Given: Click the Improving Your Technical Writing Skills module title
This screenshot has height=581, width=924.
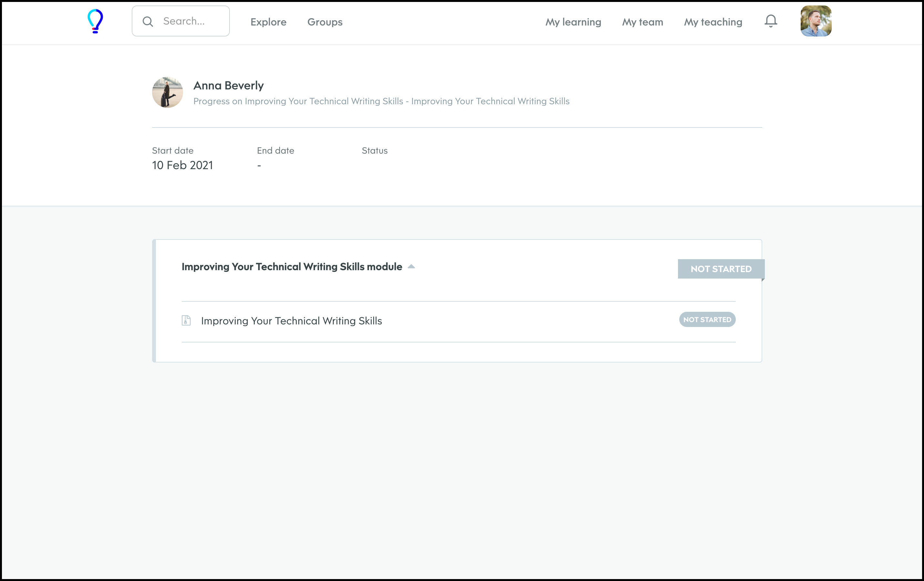Looking at the screenshot, I should [x=292, y=267].
